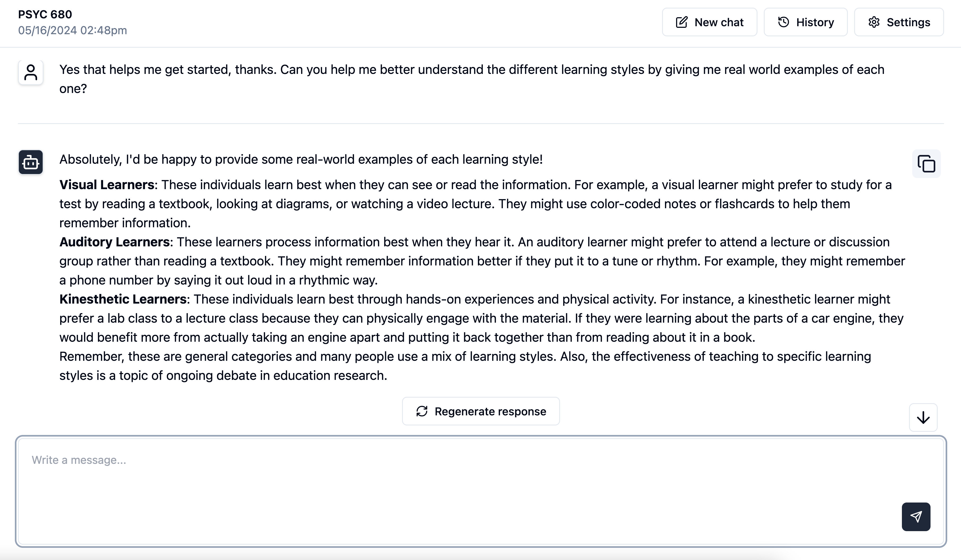The height and width of the screenshot is (560, 961).
Task: Jump to bottom with the down arrow
Action: [x=923, y=417]
